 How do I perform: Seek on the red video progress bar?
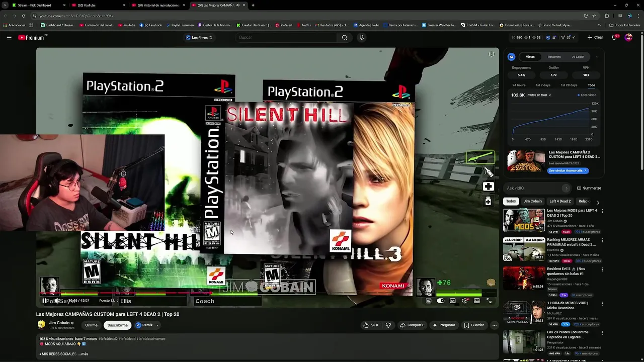(x=268, y=294)
